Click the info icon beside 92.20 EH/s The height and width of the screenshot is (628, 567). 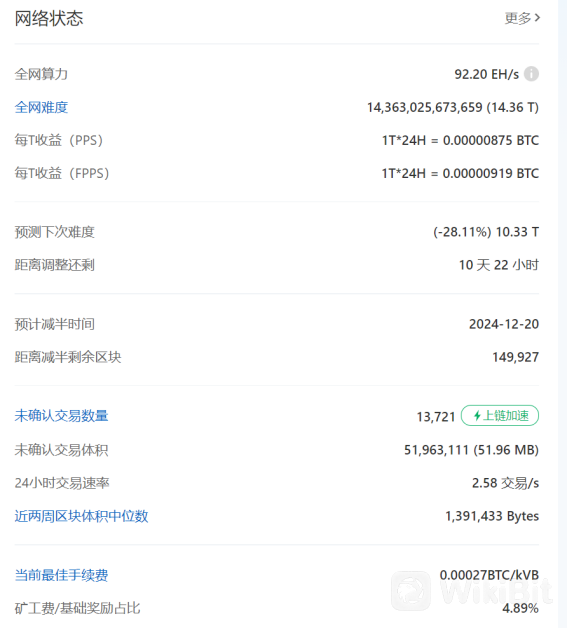(x=531, y=74)
